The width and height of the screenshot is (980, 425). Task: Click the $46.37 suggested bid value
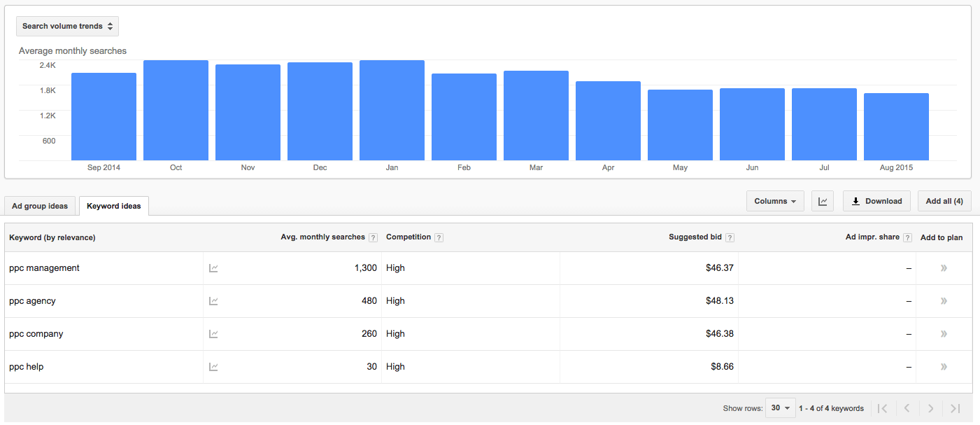(x=720, y=268)
